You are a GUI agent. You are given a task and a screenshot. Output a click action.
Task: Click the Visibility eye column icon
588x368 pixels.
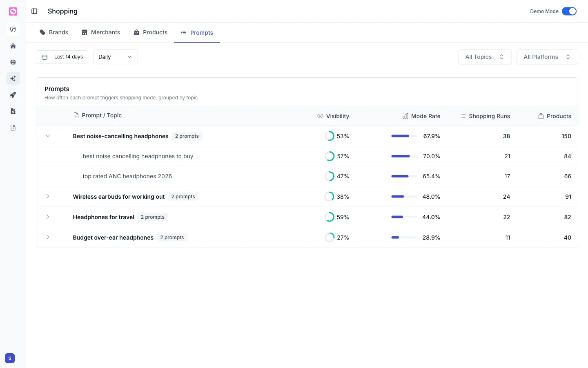click(x=320, y=116)
